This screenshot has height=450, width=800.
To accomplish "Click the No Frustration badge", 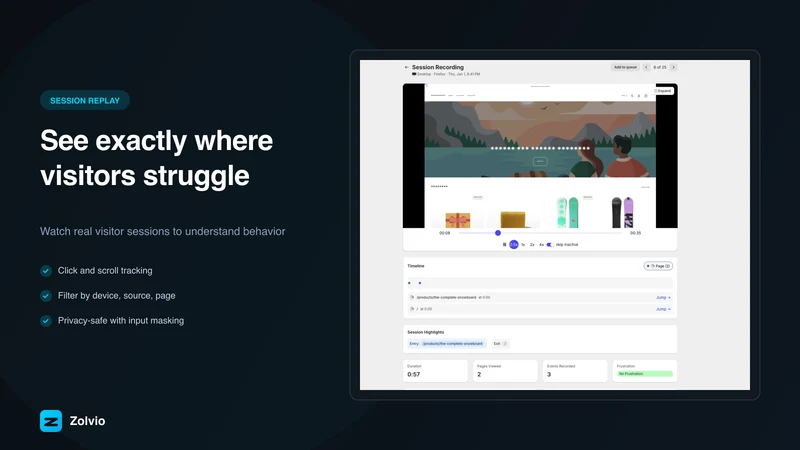I will point(645,374).
